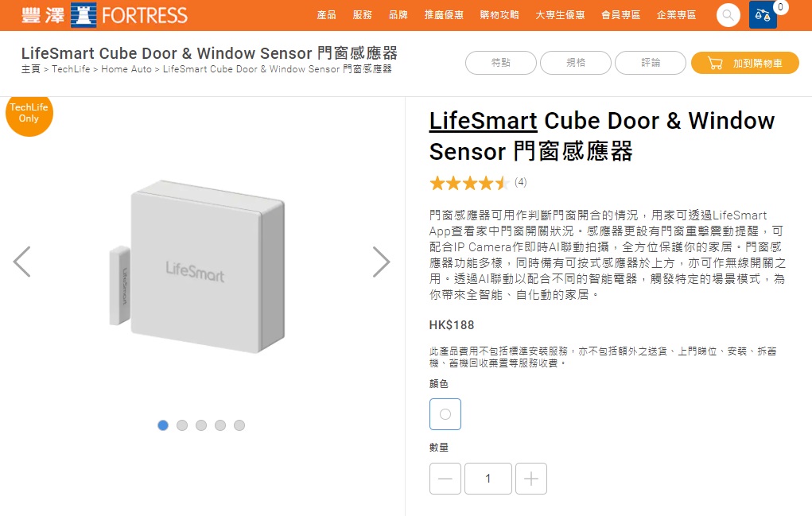Select the first carousel pagination dot
Viewport: 812px width, 516px height.
163,425
